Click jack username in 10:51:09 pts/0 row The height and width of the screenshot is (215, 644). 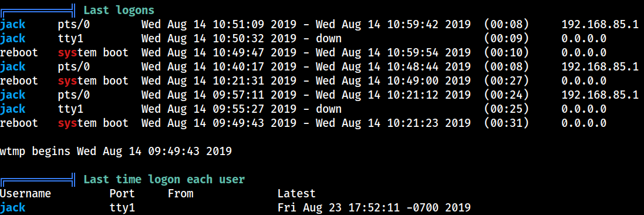pyautogui.click(x=13, y=25)
